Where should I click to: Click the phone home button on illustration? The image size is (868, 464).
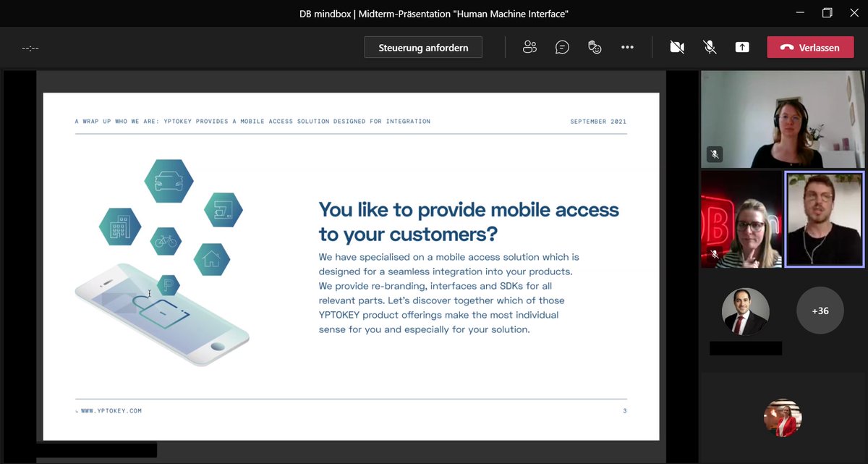(x=218, y=347)
